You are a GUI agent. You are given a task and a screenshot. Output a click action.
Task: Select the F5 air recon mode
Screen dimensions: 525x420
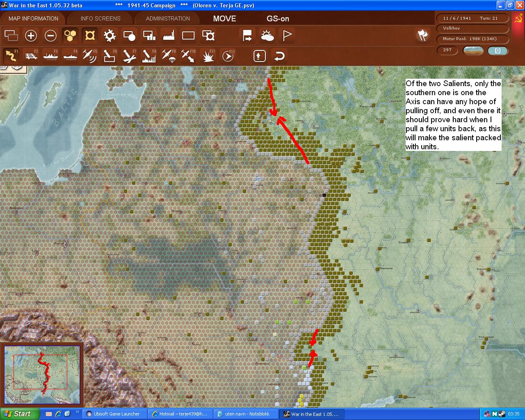tap(90, 55)
